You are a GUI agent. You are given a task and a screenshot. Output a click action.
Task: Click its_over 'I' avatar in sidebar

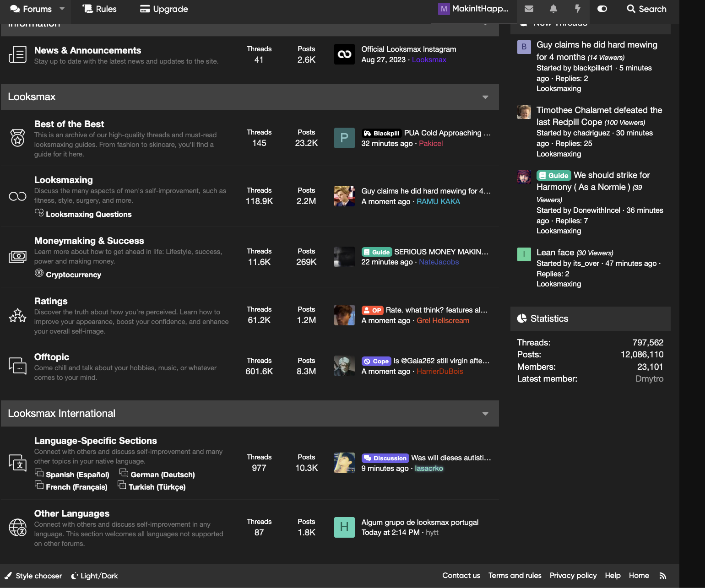pyautogui.click(x=524, y=254)
